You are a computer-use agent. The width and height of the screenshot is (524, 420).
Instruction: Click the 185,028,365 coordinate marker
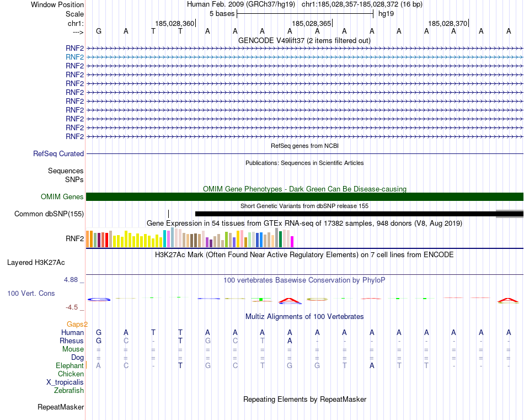[312, 23]
